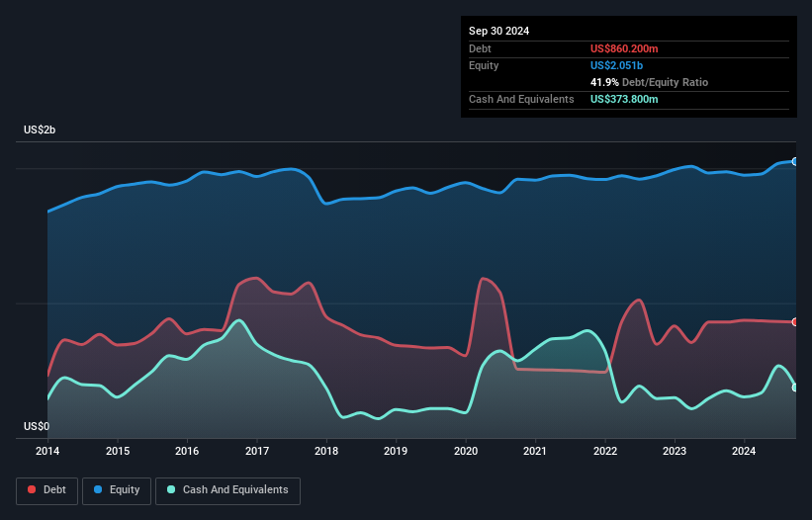812x520 pixels.
Task: Select the Equity endpoint marker on chart
Action: pyautogui.click(x=795, y=162)
